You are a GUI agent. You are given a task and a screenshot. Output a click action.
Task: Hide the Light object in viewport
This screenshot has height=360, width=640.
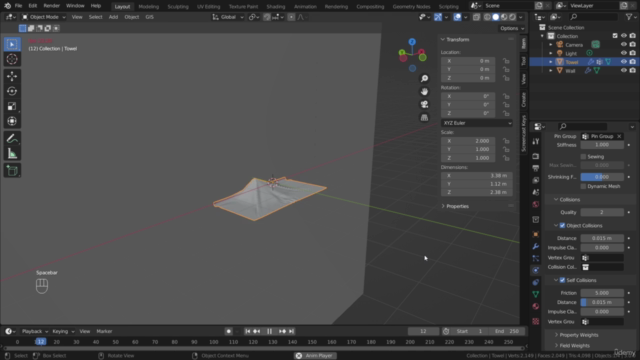[x=624, y=53]
